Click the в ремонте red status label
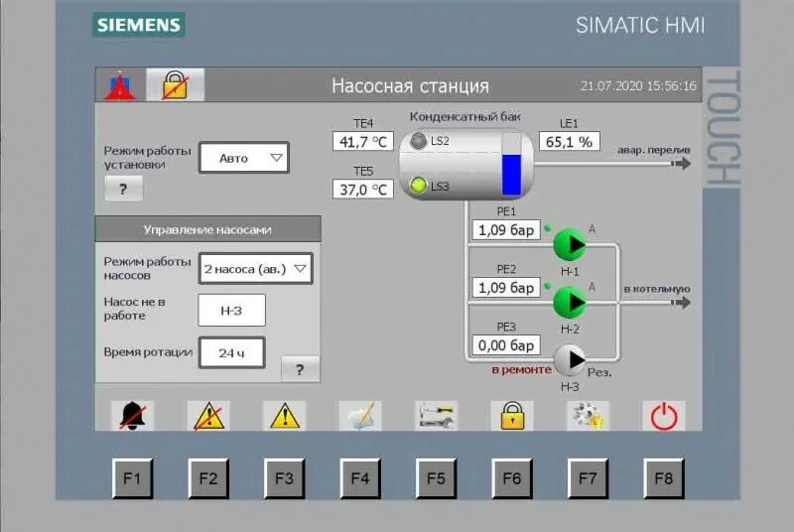 tap(522, 369)
